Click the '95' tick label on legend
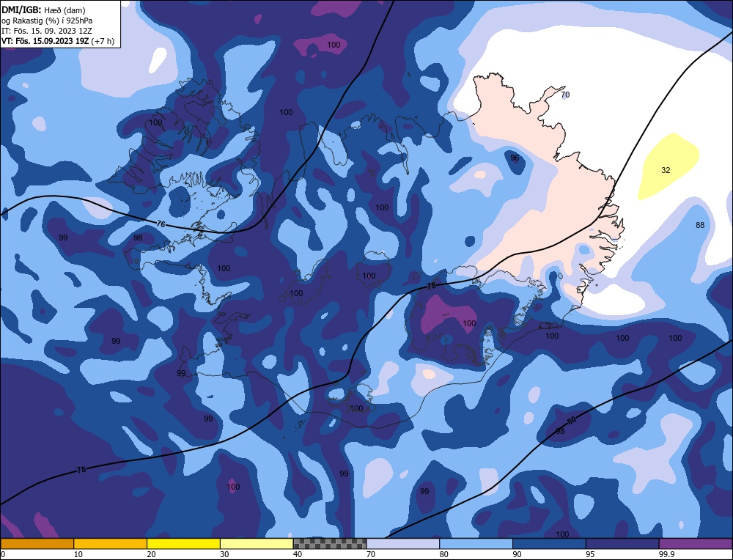The image size is (733, 560). [590, 554]
